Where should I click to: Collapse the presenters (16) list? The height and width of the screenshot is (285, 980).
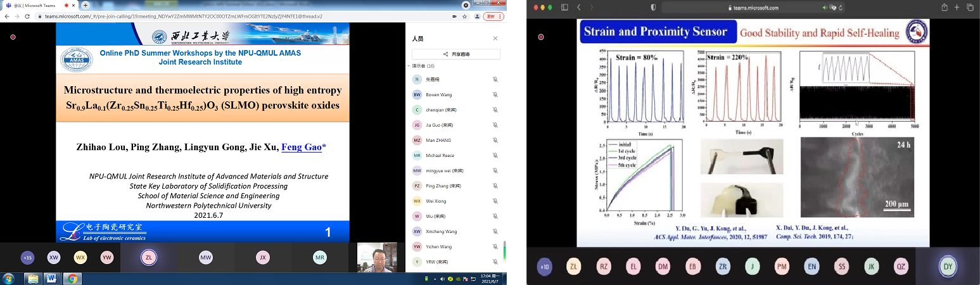point(409,66)
